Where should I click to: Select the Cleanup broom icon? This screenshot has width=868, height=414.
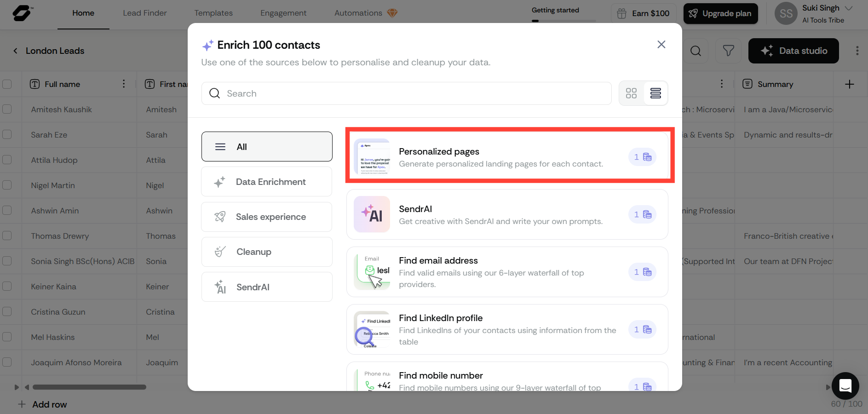click(x=220, y=252)
